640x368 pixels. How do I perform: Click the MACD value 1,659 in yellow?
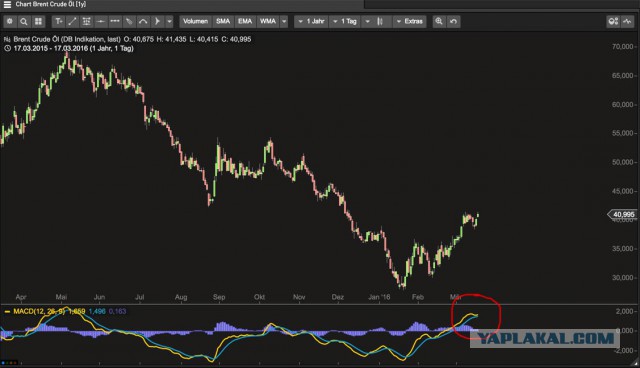[77, 311]
